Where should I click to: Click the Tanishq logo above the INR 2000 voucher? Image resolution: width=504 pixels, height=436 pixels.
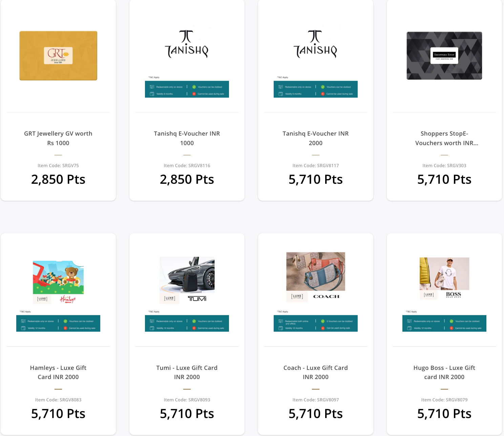click(315, 44)
